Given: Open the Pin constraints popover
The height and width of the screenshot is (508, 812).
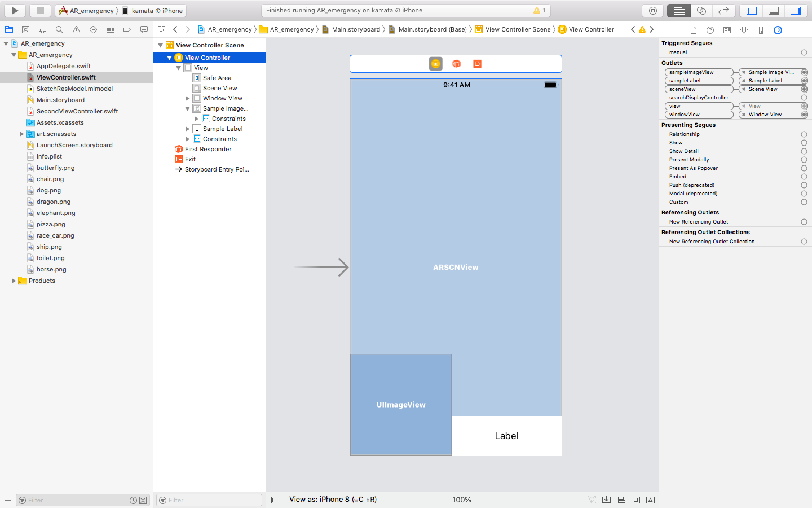Looking at the screenshot, I should point(636,500).
